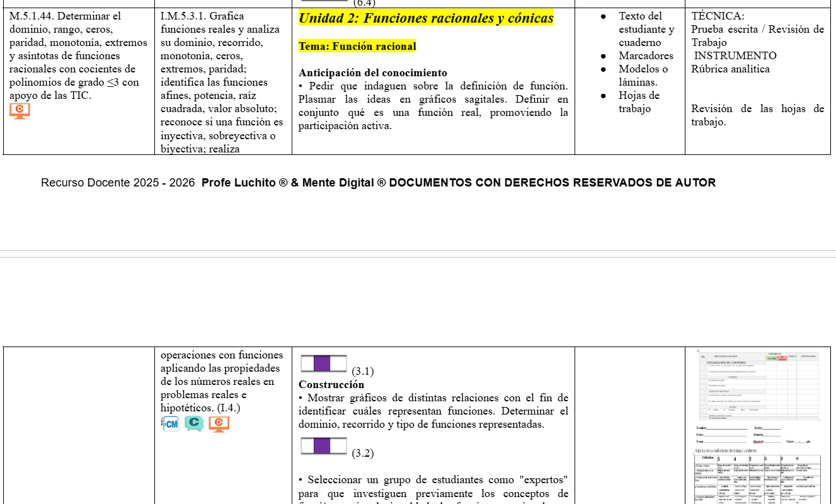Click 'Prueba escrita / Revisión de Trabajo' text
Viewport: 836px width, 504px height.
point(757,36)
